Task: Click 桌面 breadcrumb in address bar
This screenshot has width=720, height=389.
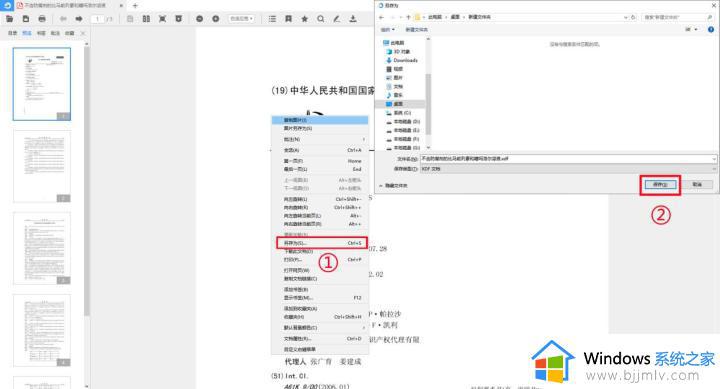Action: (455, 17)
